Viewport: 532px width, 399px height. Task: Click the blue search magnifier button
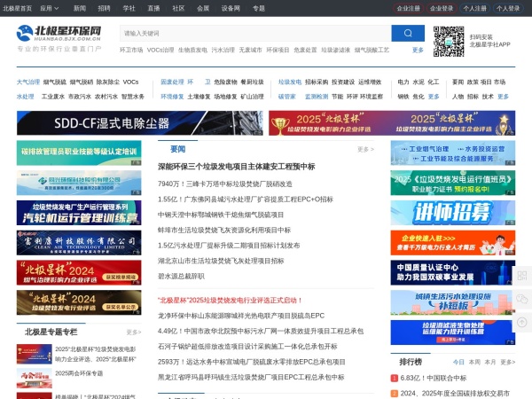[x=408, y=34]
